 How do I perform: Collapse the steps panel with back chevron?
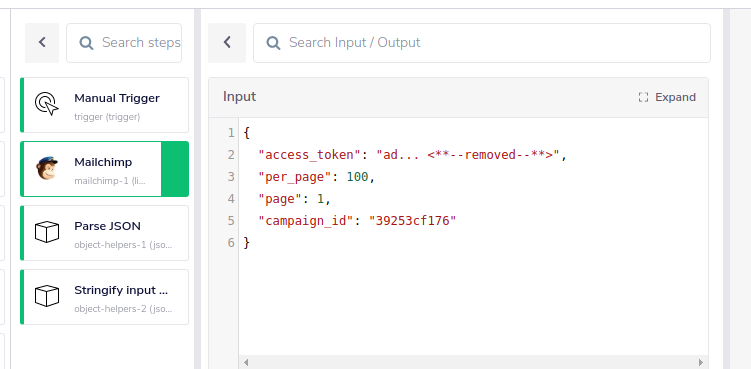(x=42, y=43)
